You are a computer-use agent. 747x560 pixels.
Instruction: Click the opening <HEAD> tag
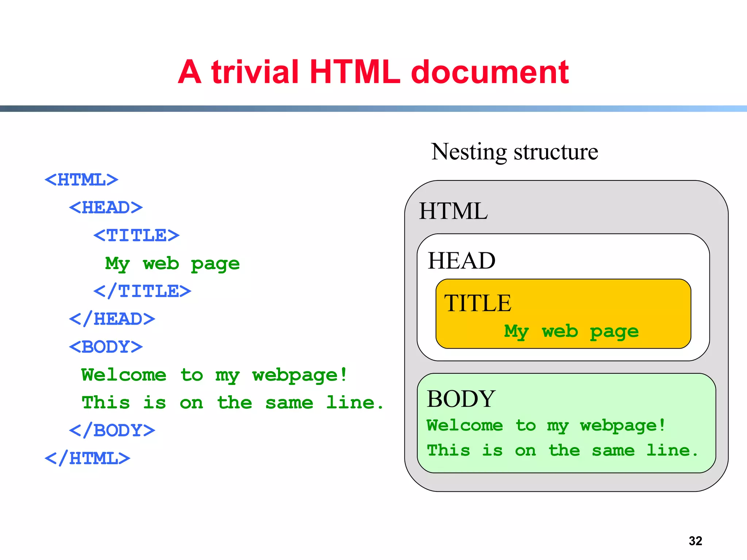106,207
